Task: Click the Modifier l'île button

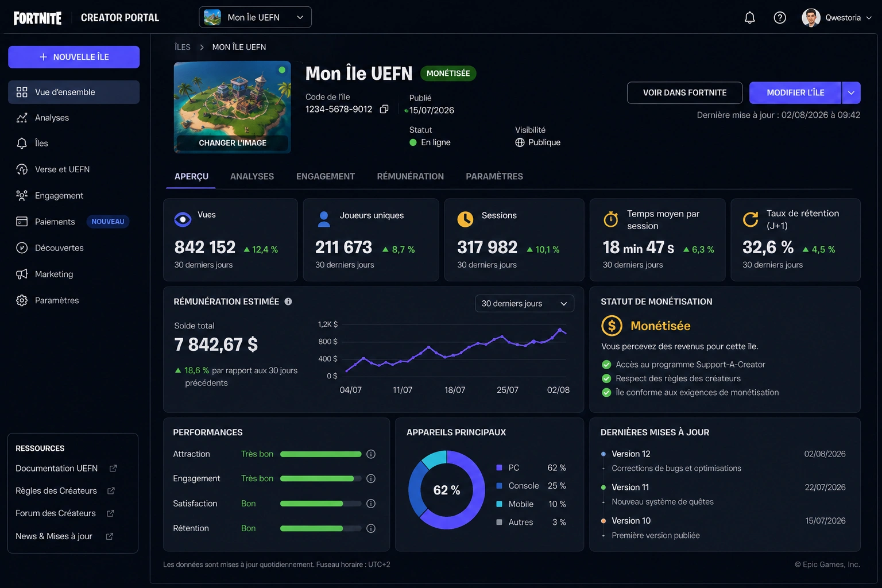Action: pos(795,92)
